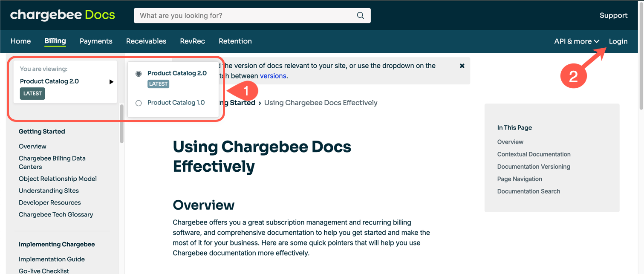644x274 pixels.
Task: Switch to the Payments tab
Action: point(96,41)
